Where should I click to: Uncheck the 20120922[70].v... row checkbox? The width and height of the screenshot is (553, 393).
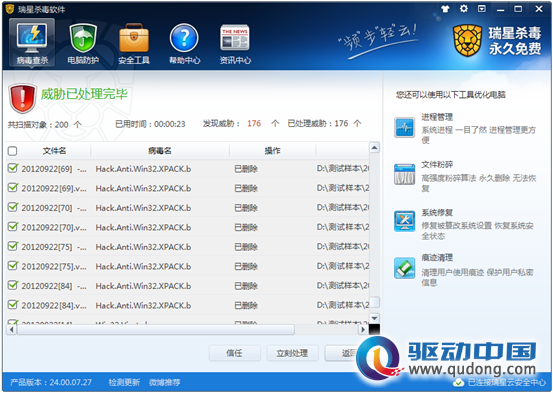(x=13, y=226)
